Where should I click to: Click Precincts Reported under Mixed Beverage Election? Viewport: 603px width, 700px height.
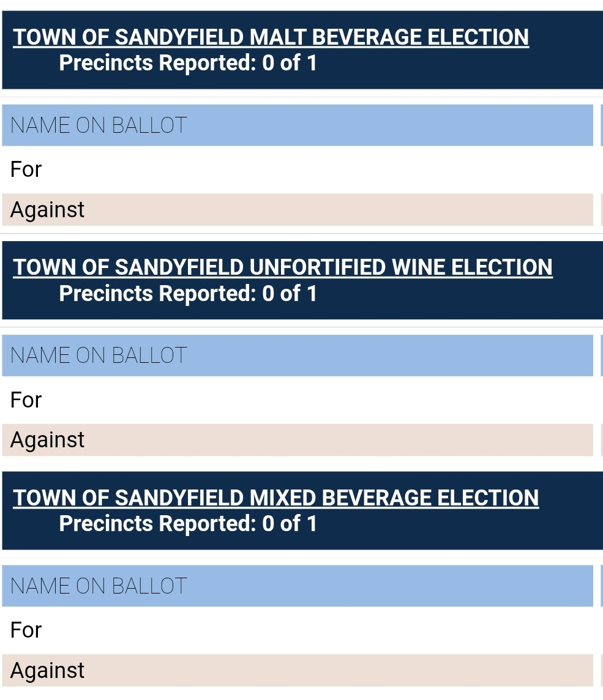pyautogui.click(x=187, y=524)
